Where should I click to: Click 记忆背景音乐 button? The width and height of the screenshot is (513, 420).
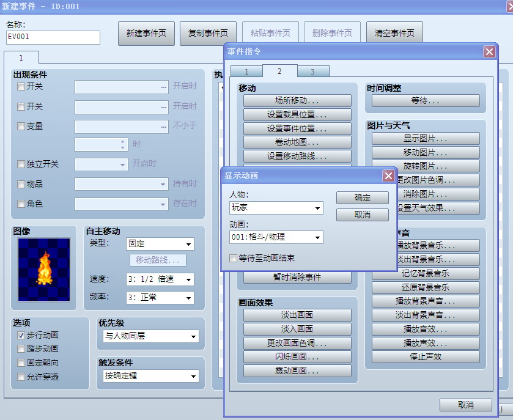click(426, 273)
